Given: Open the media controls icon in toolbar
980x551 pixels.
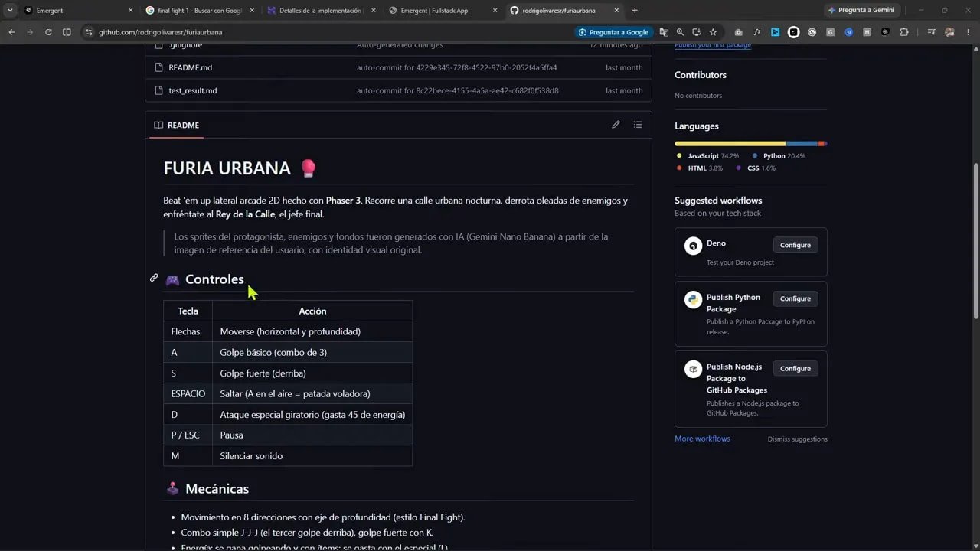Looking at the screenshot, I should coord(931,32).
